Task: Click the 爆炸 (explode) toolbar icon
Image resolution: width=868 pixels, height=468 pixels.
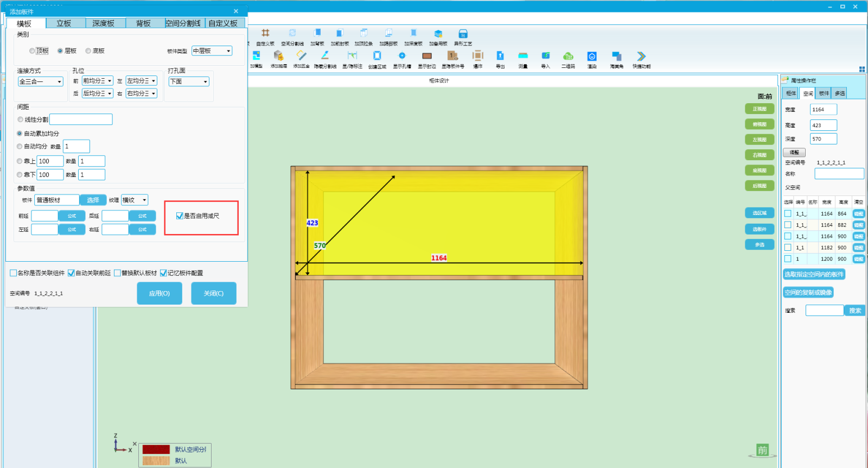Action: tap(477, 56)
